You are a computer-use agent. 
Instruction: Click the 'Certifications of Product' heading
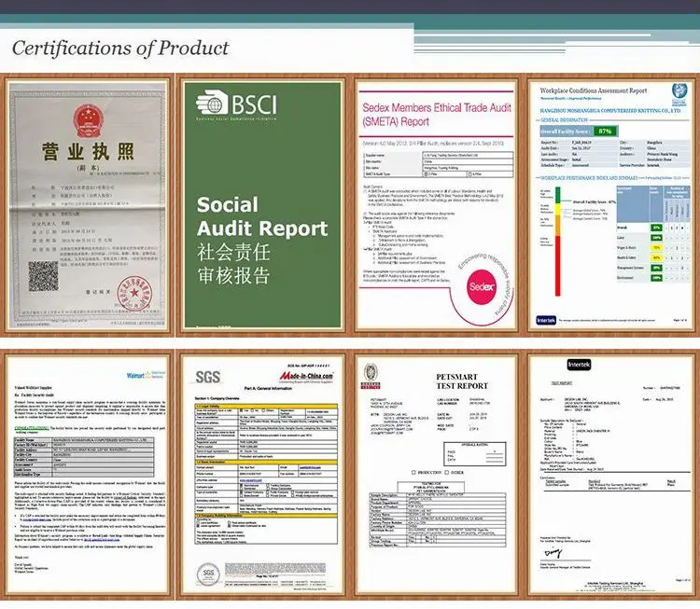tap(120, 48)
